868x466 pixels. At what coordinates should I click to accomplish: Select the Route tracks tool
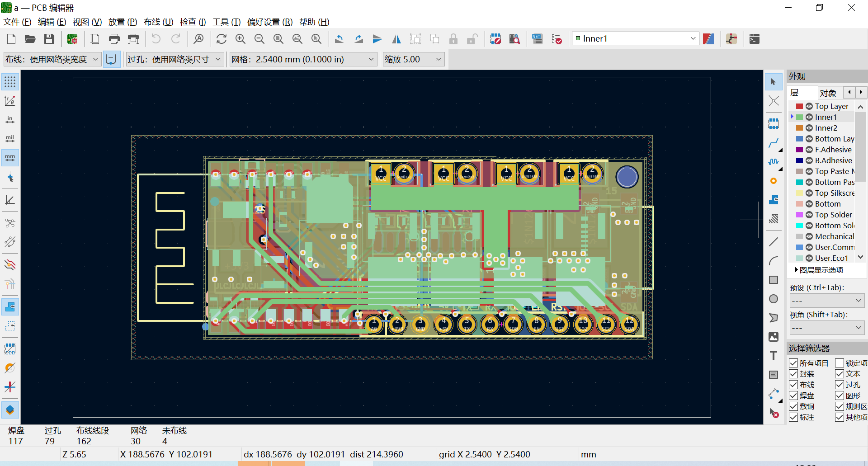774,143
